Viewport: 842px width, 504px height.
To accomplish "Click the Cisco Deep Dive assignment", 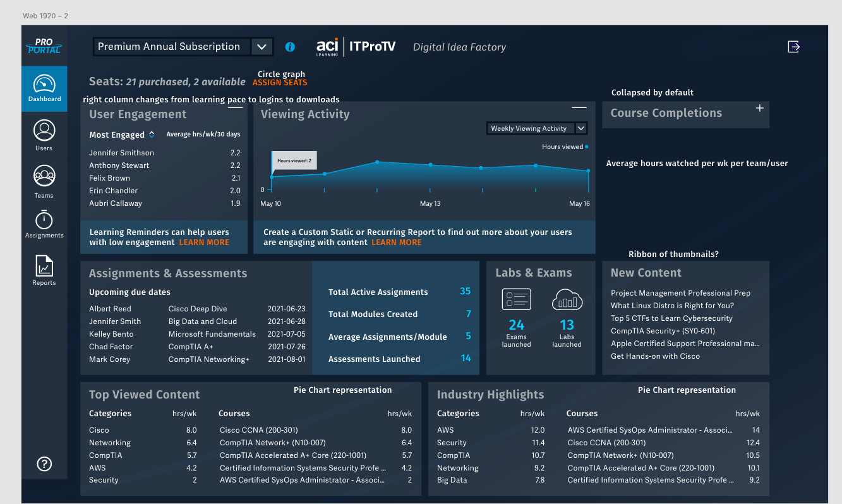I will (x=198, y=309).
